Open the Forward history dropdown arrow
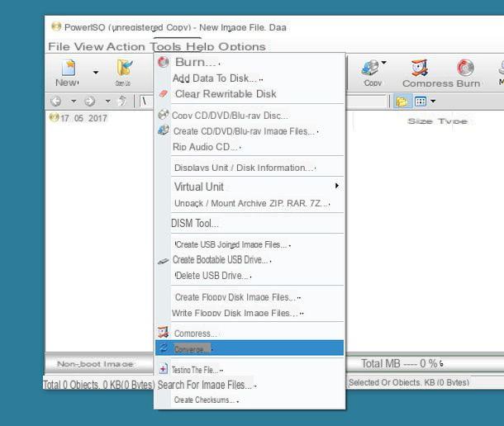Screen dimensions: 504x426 pyautogui.click(x=108, y=102)
